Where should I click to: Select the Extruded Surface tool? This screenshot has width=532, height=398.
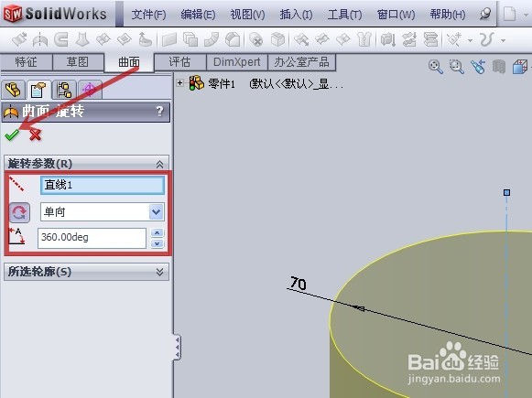coord(19,39)
